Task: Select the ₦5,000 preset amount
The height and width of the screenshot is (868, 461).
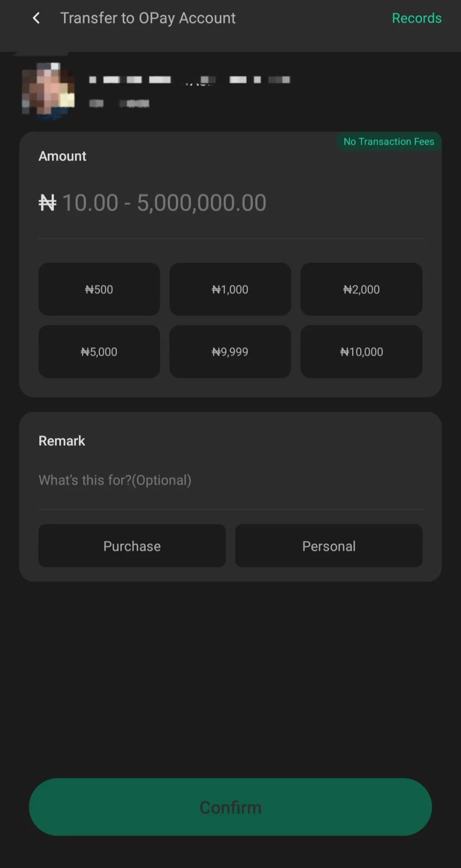Action: pyautogui.click(x=99, y=352)
